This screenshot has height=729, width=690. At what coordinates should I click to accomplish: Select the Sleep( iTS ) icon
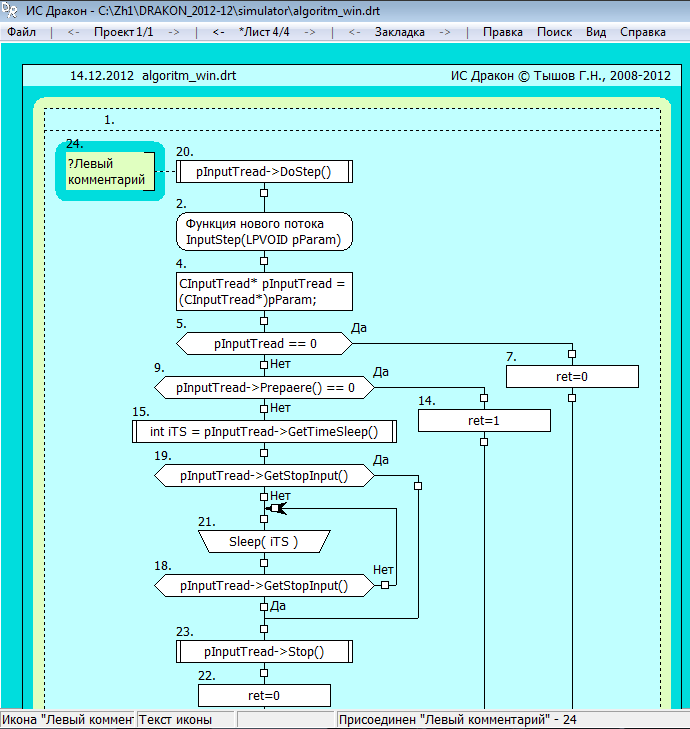tap(264, 542)
